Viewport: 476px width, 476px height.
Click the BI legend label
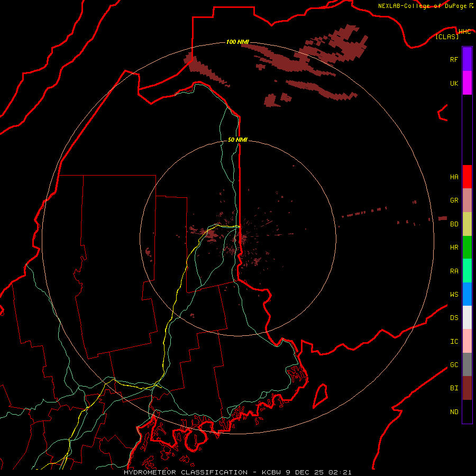[454, 388]
